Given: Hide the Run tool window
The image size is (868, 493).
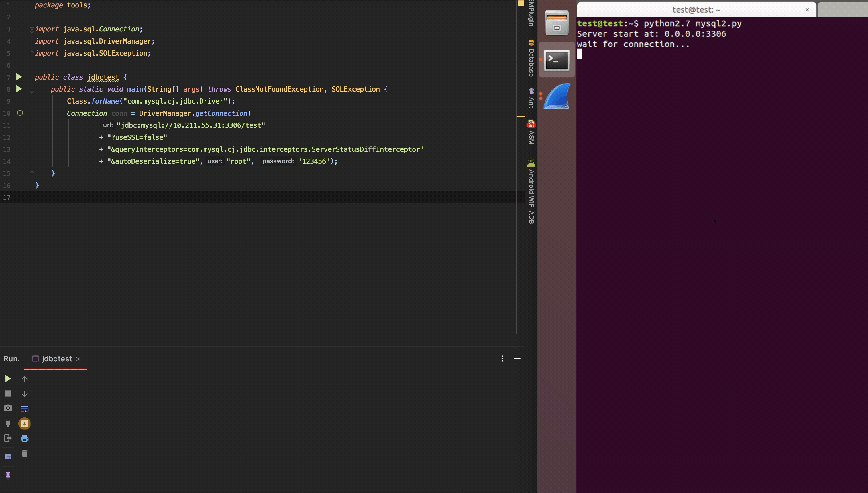Looking at the screenshot, I should point(517,358).
